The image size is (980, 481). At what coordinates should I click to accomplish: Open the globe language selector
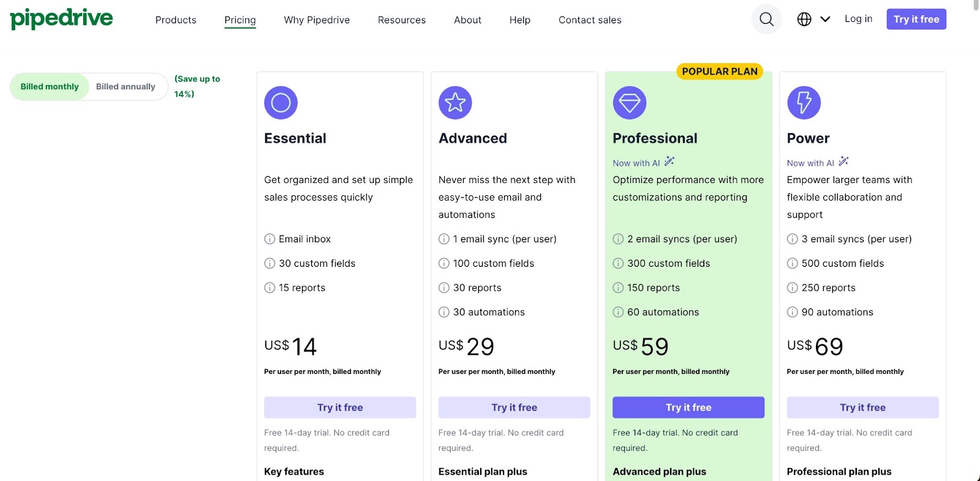point(804,20)
